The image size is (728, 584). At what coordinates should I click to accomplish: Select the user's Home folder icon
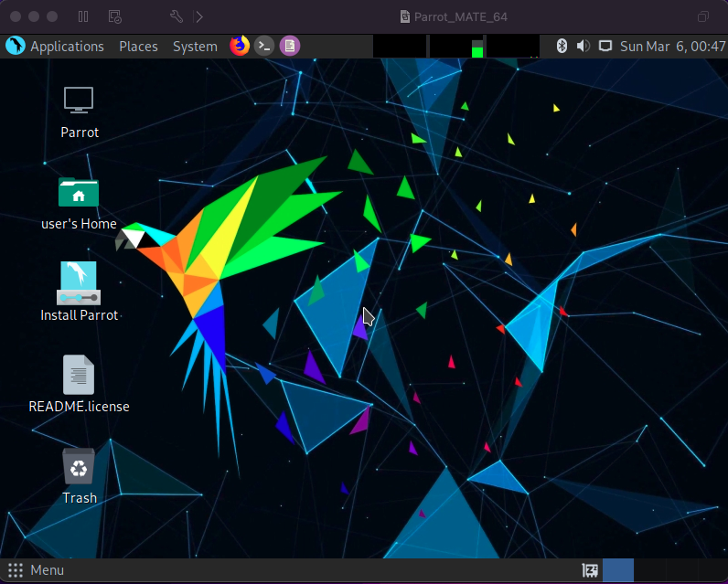point(79,192)
